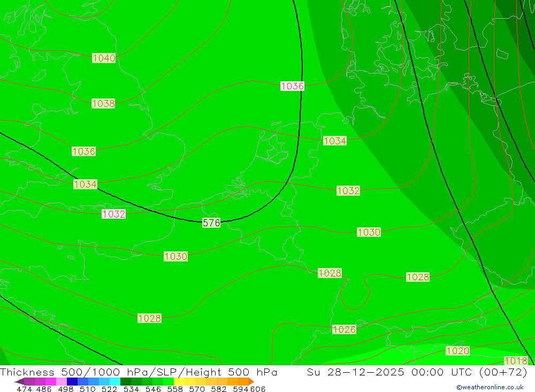Click the 582 legend value
535x392 pixels.
tap(218, 389)
